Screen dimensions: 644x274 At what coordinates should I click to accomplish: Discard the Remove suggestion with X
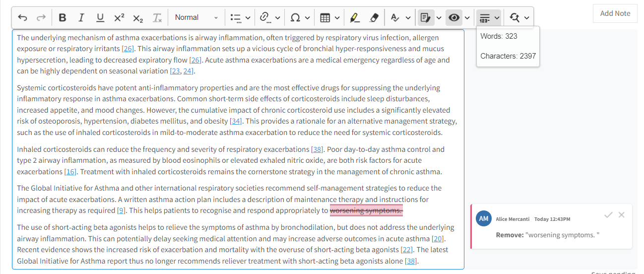[x=622, y=215]
